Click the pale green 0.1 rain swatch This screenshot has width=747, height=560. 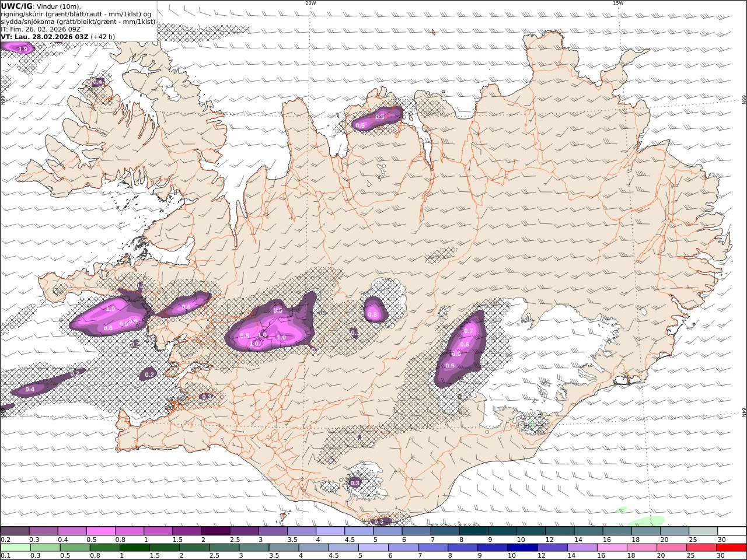point(15,547)
